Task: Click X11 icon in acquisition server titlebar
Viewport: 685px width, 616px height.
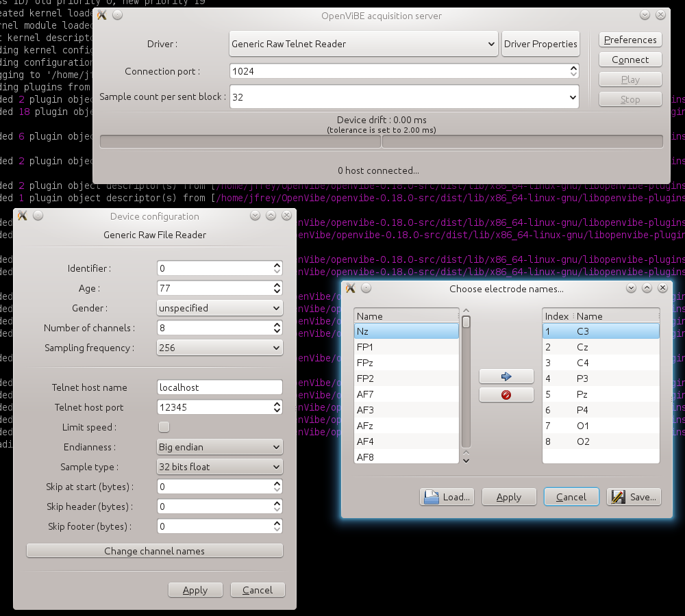Action: tap(102, 15)
